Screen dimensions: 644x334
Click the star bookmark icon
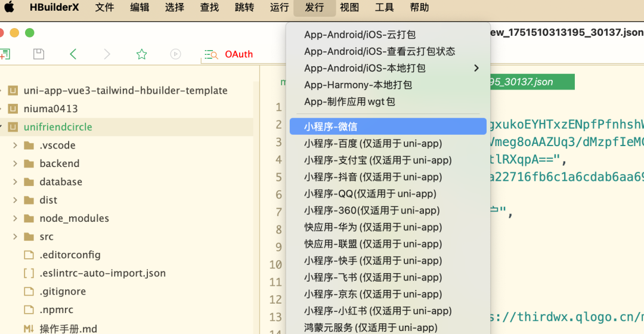pos(142,54)
